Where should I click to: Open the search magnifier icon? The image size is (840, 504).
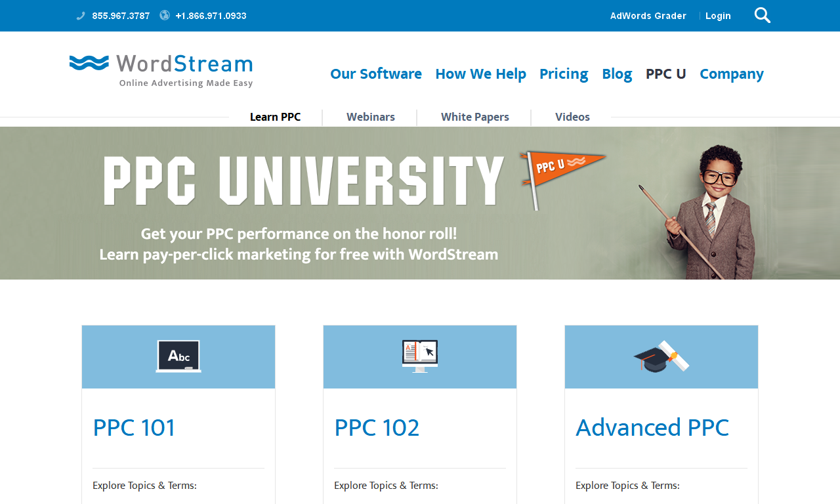click(x=763, y=15)
